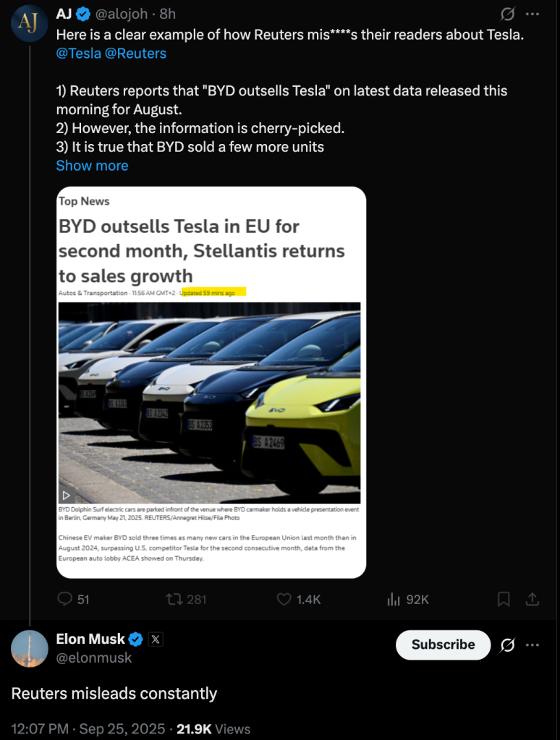Click Grok icon beside Subscribe button

pos(507,645)
